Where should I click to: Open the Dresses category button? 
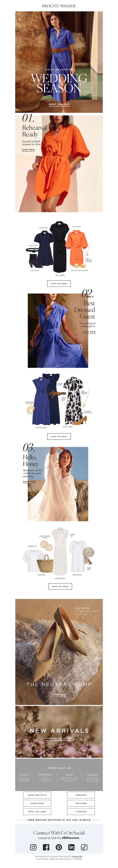(81, 795)
